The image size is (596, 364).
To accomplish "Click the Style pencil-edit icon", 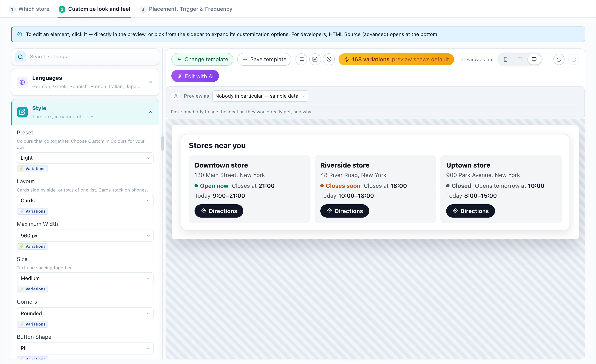I will 22,112.
